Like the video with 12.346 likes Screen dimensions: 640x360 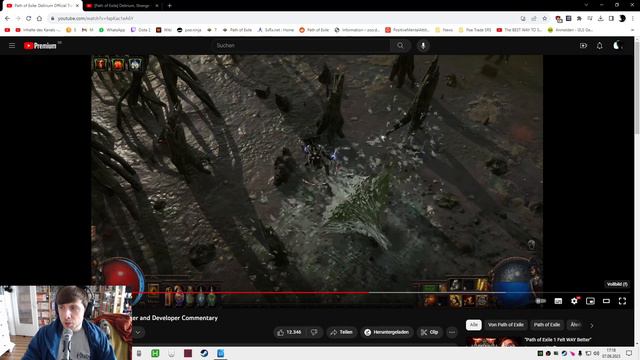(290, 332)
